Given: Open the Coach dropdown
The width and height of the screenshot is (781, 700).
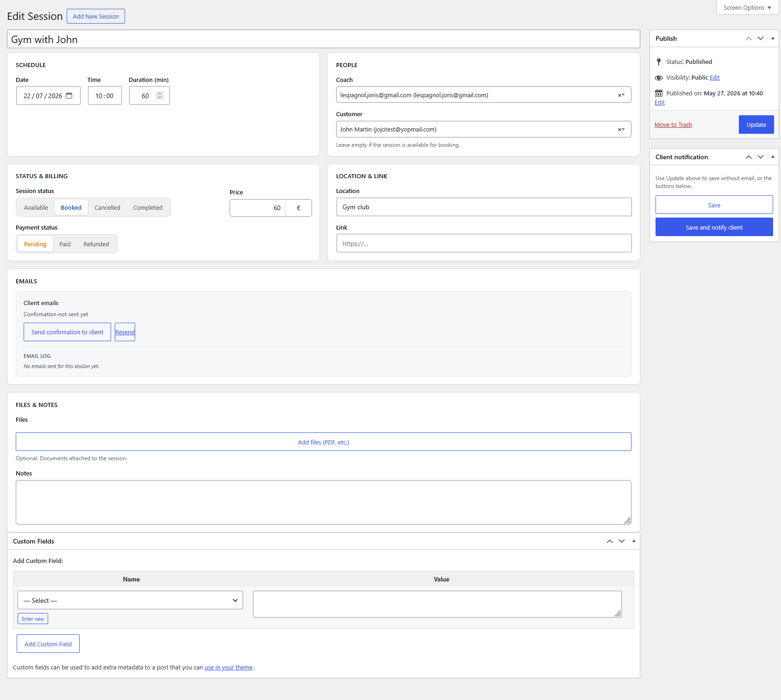Looking at the screenshot, I should point(483,95).
